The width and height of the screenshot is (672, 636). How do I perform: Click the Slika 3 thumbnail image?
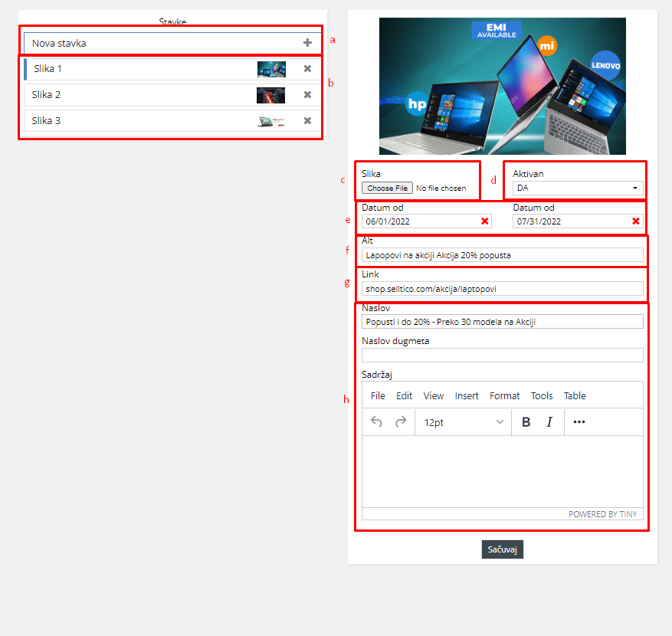click(x=271, y=121)
